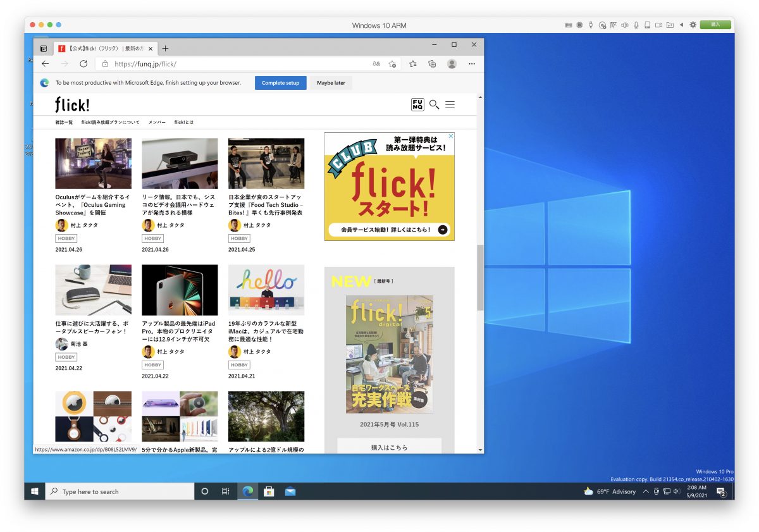Click the VM keyboard icon in title bar
Viewport: 759px width, 532px height.
[568, 25]
